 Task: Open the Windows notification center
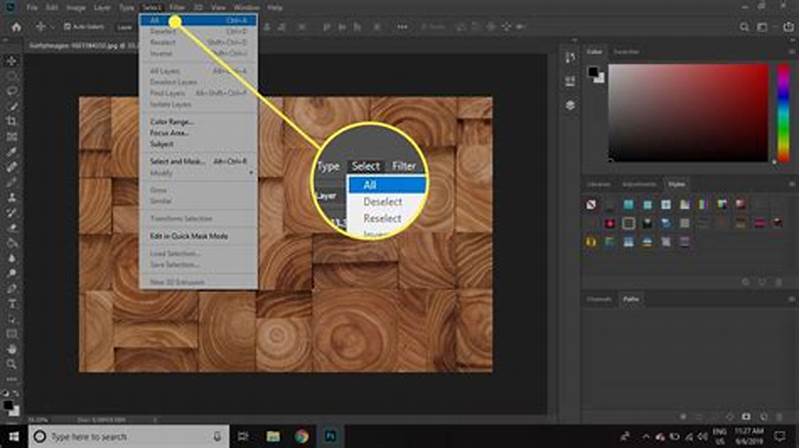(x=780, y=437)
